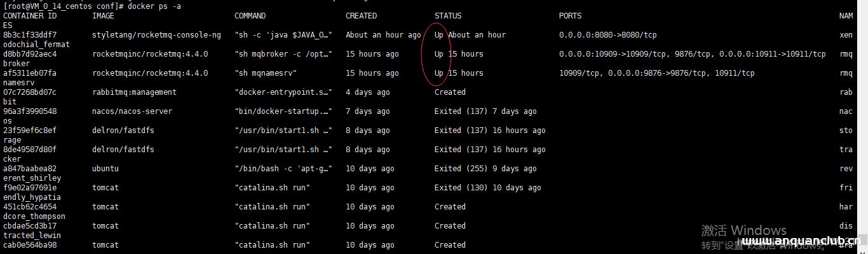Select container ID 8de49587d80f
This screenshot has height=254, width=868.
(x=30, y=150)
